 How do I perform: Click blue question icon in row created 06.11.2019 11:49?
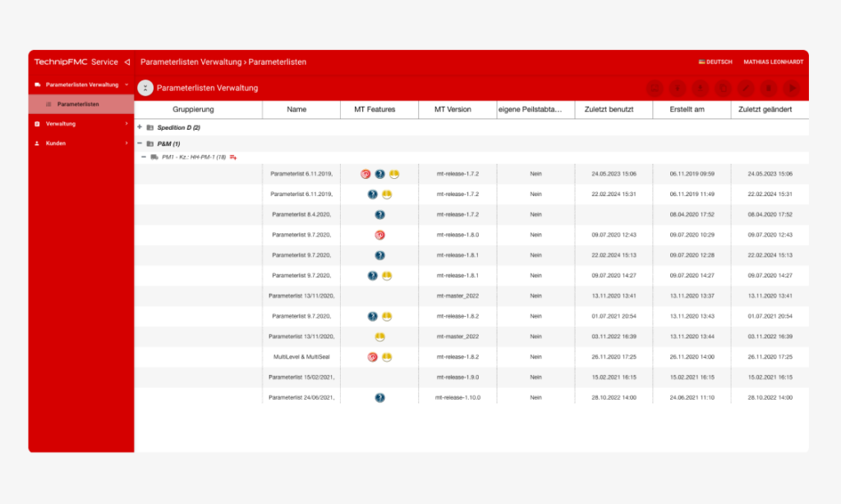pyautogui.click(x=372, y=194)
